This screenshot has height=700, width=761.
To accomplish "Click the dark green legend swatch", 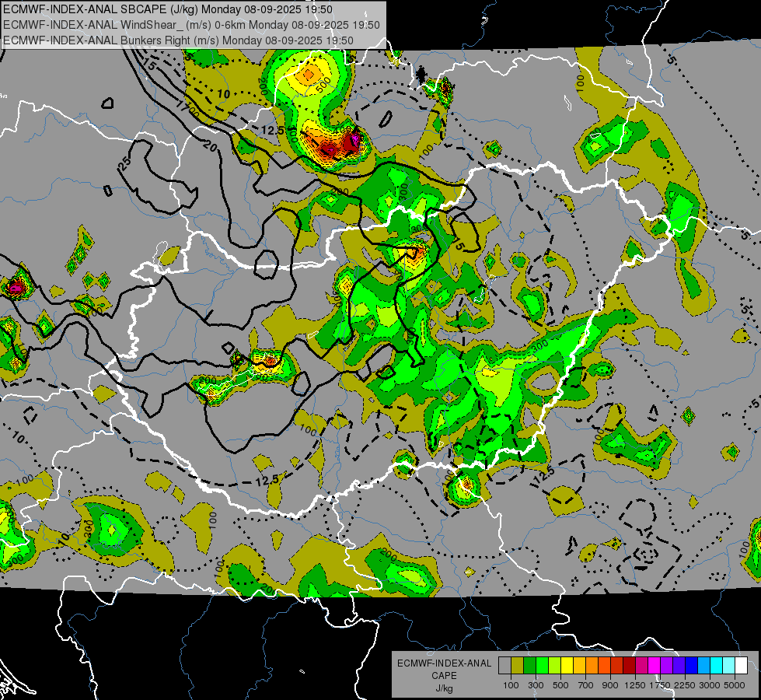I will click(x=529, y=666).
